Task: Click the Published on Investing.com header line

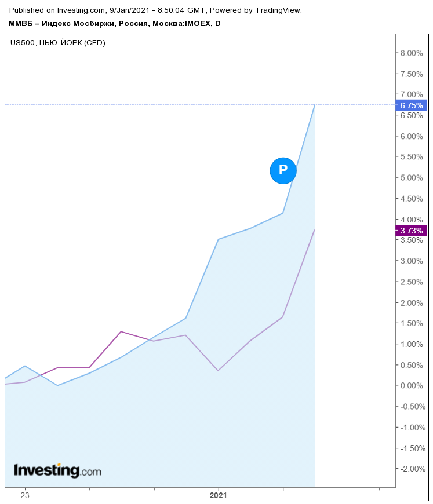Action: [x=156, y=10]
